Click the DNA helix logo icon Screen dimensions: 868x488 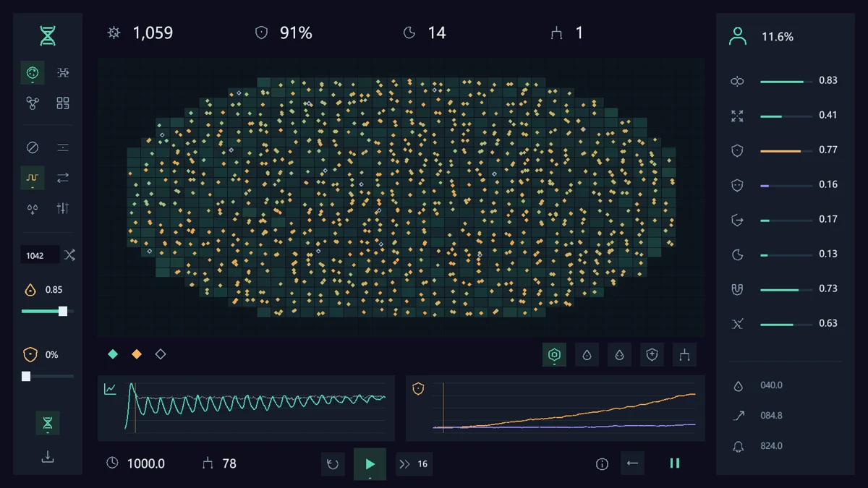[48, 35]
